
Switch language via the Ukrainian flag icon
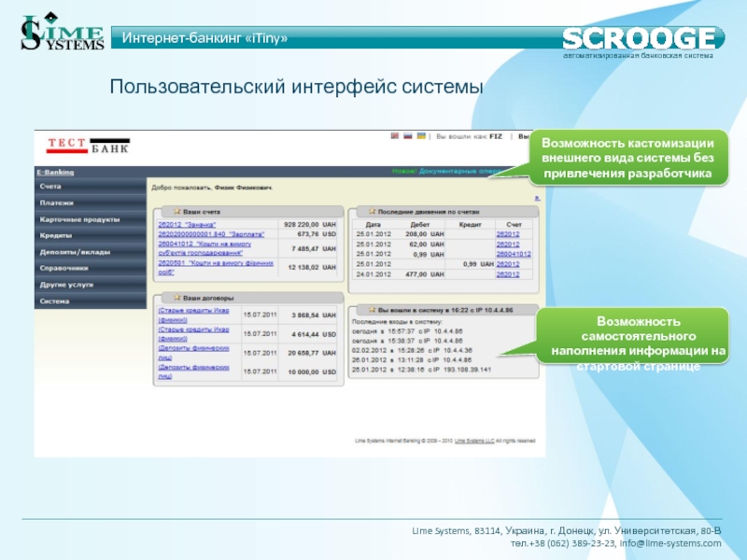pos(421,135)
